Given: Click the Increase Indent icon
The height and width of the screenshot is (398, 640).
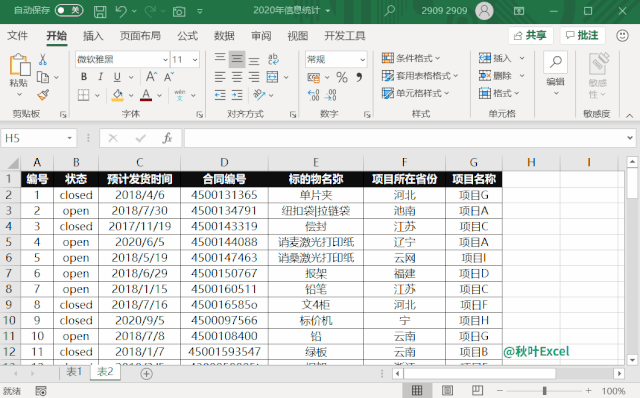Looking at the screenshot, I should (237, 95).
